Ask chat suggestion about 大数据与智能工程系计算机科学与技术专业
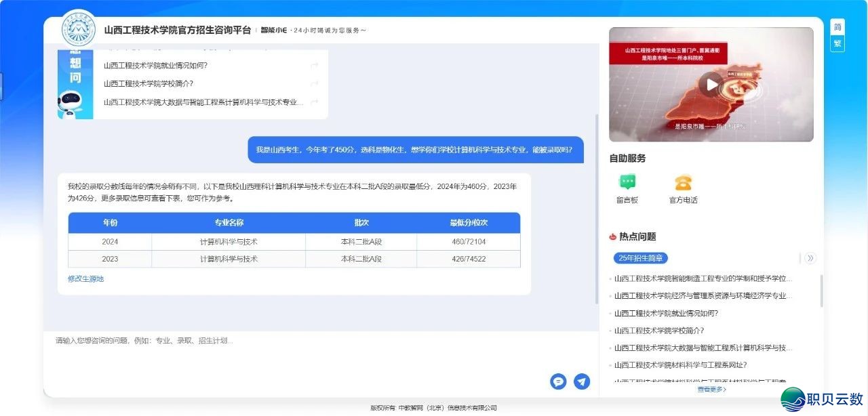This screenshot has height=416, width=868. point(203,102)
